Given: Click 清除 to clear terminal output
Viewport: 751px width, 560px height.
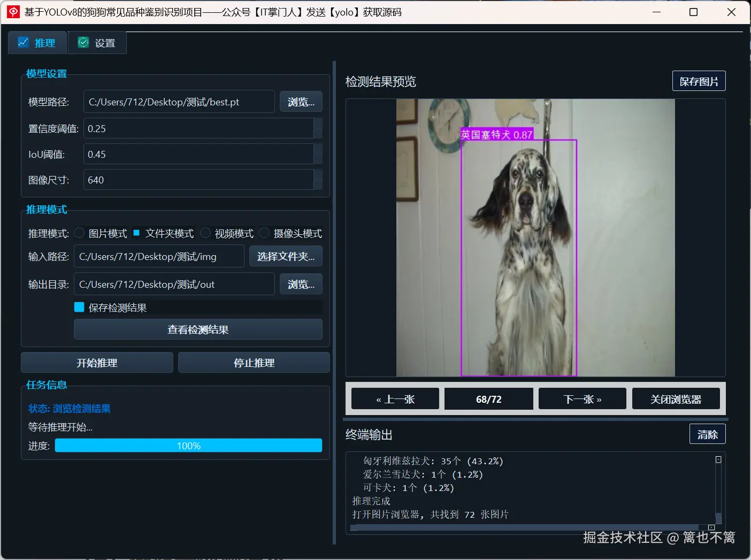Looking at the screenshot, I should click(707, 434).
